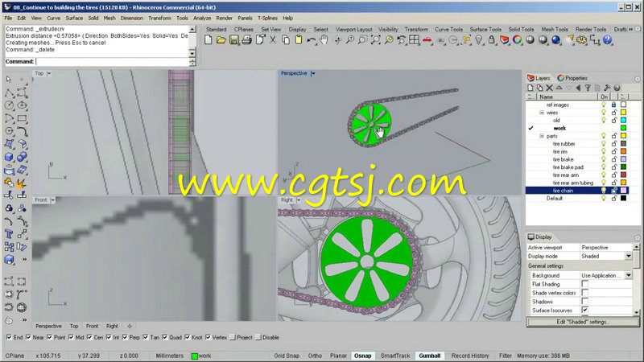
Task: Toggle the End osnap checkbox
Action: tap(9, 337)
